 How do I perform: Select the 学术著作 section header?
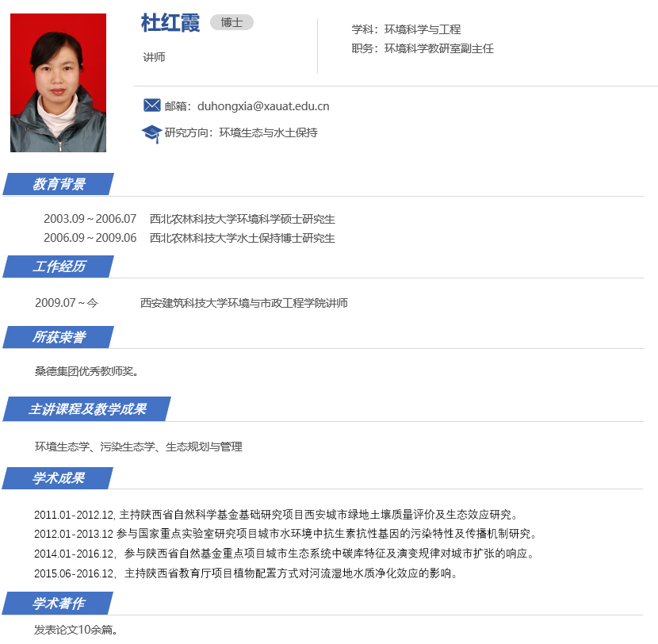coord(59,604)
